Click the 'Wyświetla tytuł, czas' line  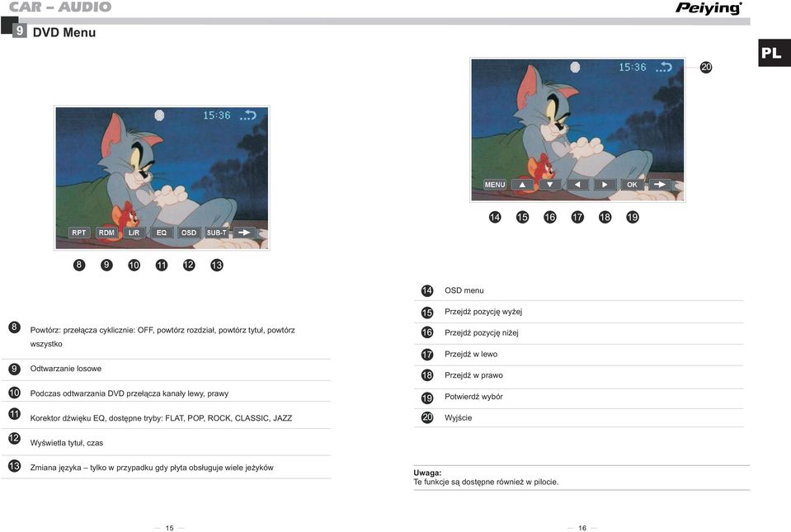pos(67,443)
